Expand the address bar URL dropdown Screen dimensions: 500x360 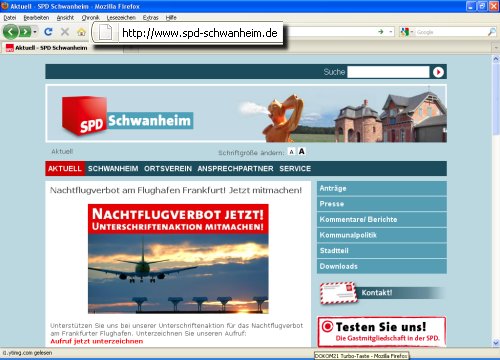point(391,32)
